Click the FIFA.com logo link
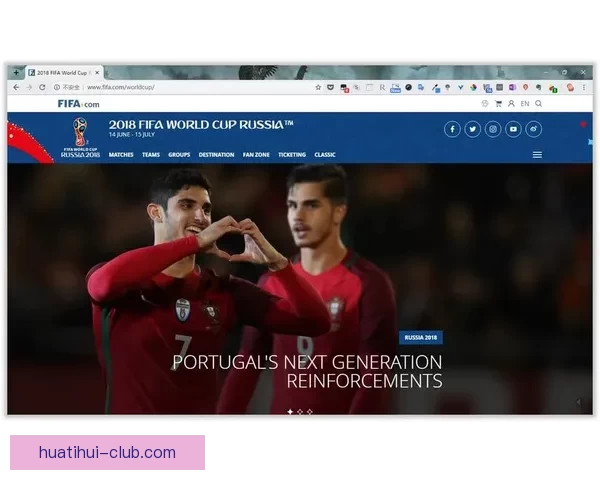Image resolution: width=600 pixels, height=480 pixels. point(78,103)
